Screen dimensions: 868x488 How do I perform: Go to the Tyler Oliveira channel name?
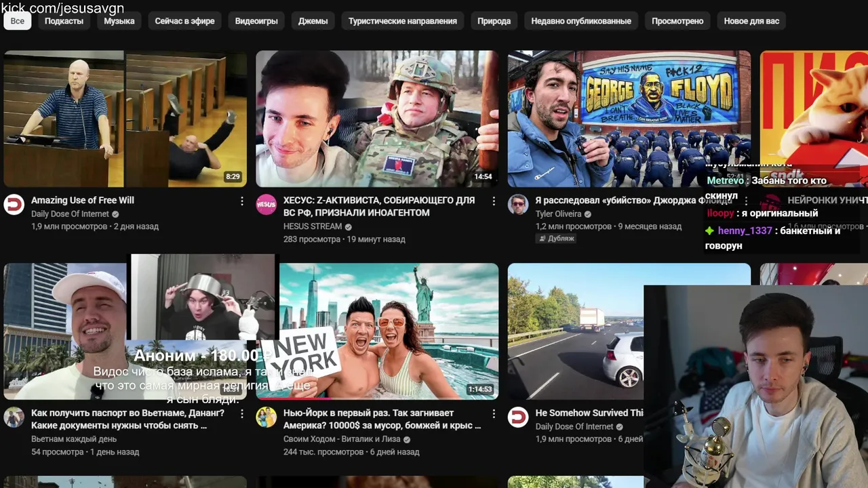(559, 214)
